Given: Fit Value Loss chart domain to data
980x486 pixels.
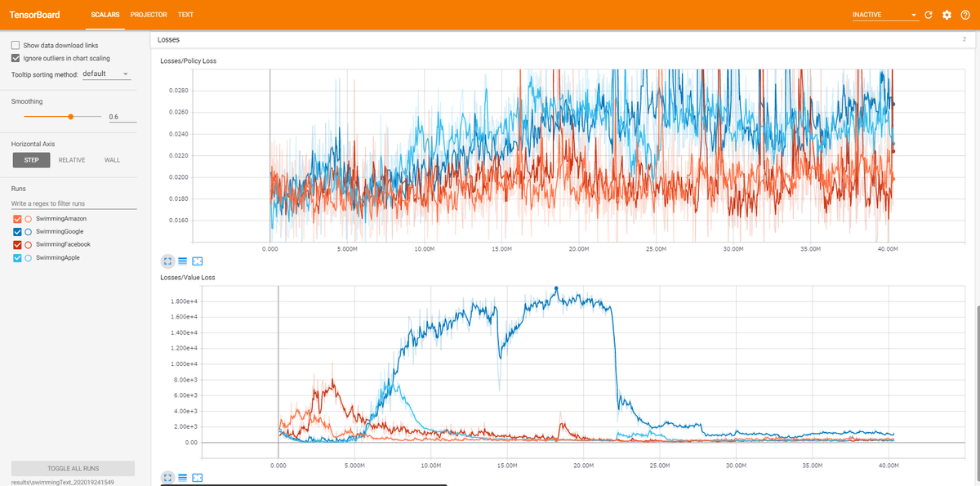Looking at the screenshot, I should click(197, 477).
